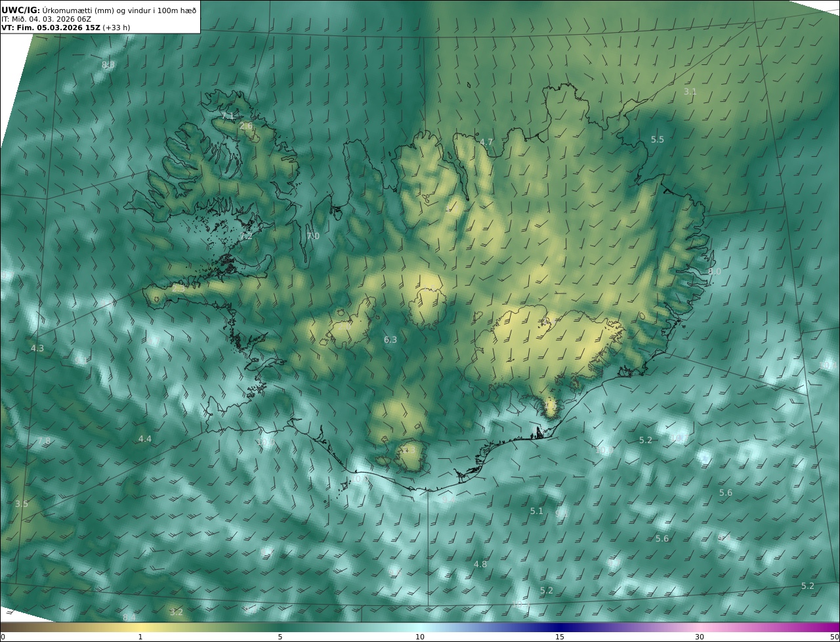The height and width of the screenshot is (642, 840).
Task: Click the 7.2 value label
Action: (x=246, y=236)
